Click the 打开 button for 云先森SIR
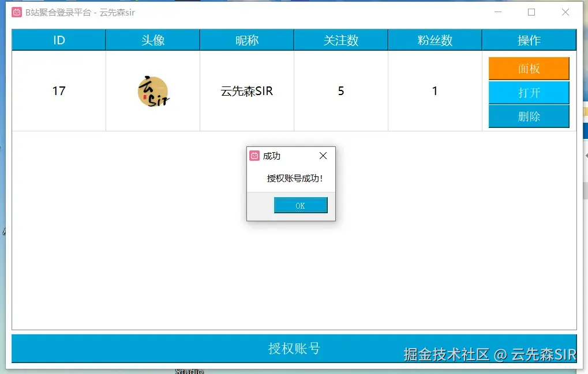This screenshot has height=374, width=588. [529, 92]
